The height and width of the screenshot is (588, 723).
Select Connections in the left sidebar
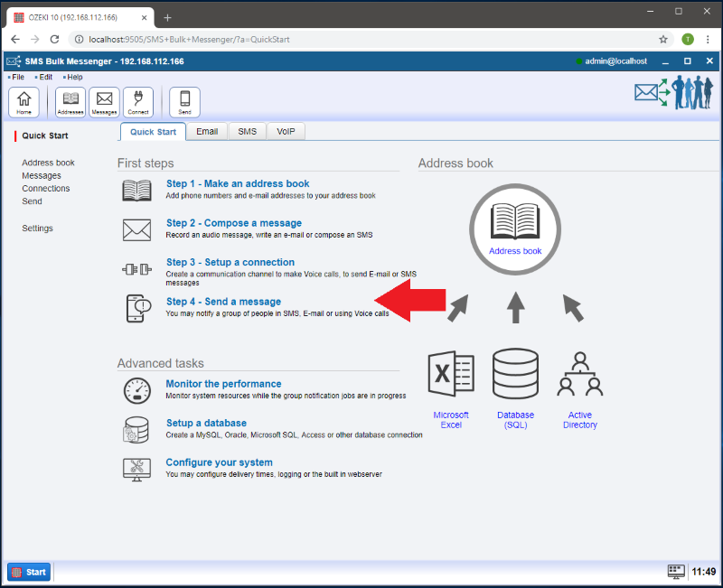pos(46,189)
